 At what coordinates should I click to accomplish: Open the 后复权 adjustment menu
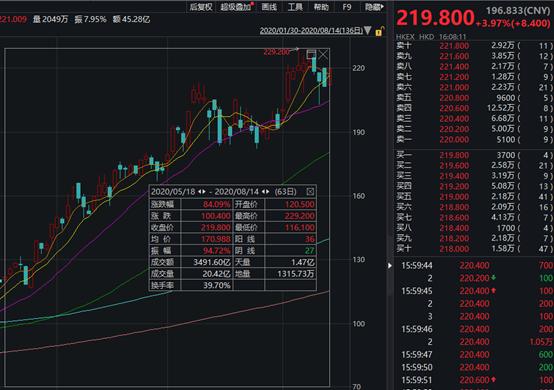201,7
